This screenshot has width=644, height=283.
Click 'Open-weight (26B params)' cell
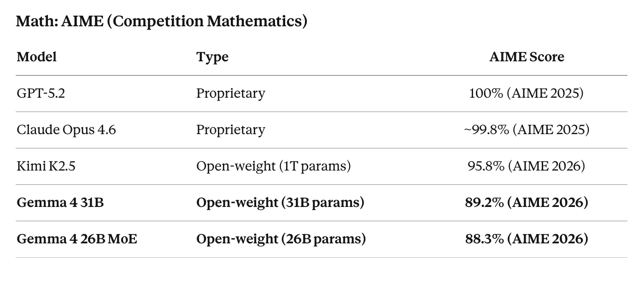click(281, 239)
